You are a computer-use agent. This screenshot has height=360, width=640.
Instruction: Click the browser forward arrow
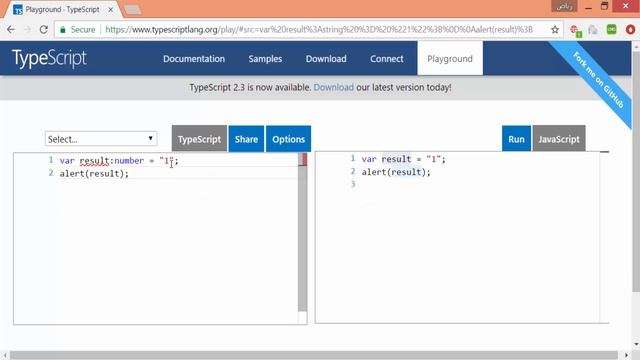[27, 29]
